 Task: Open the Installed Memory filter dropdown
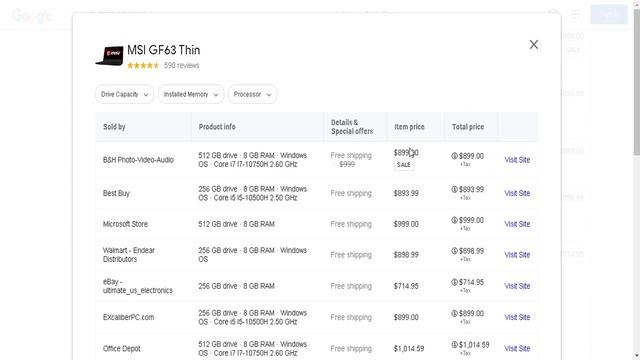tap(191, 94)
